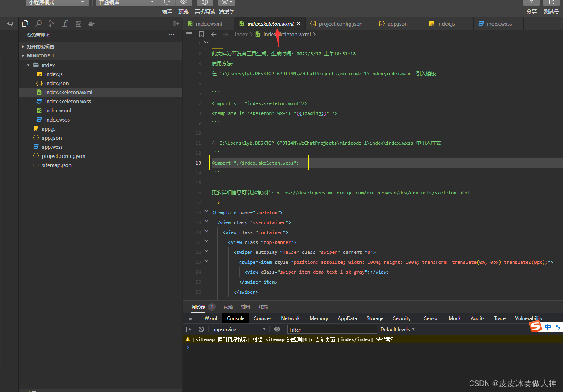Open the Docker whale icon in sidebar
The image size is (563, 392).
tap(91, 24)
